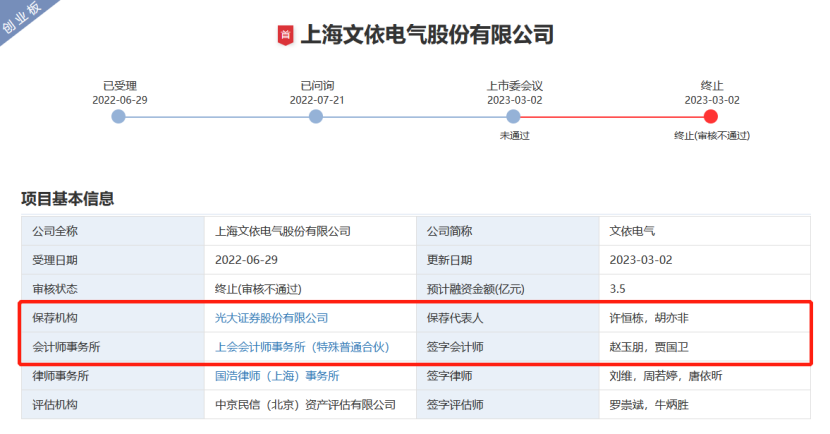
Task: Select the 已受理 timeline node
Action: (x=119, y=116)
